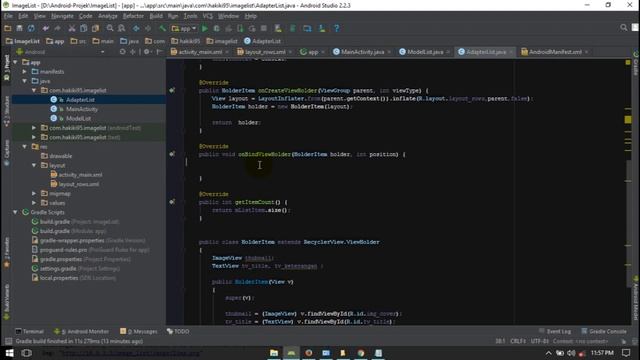The height and width of the screenshot is (360, 640).
Task: Open File Explorer from the taskbar
Action: pyautogui.click(x=274, y=353)
